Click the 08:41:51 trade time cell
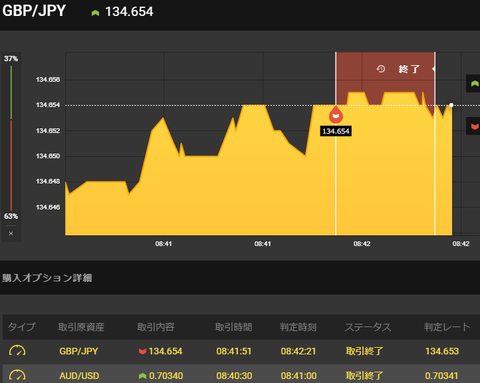 [x=234, y=351]
